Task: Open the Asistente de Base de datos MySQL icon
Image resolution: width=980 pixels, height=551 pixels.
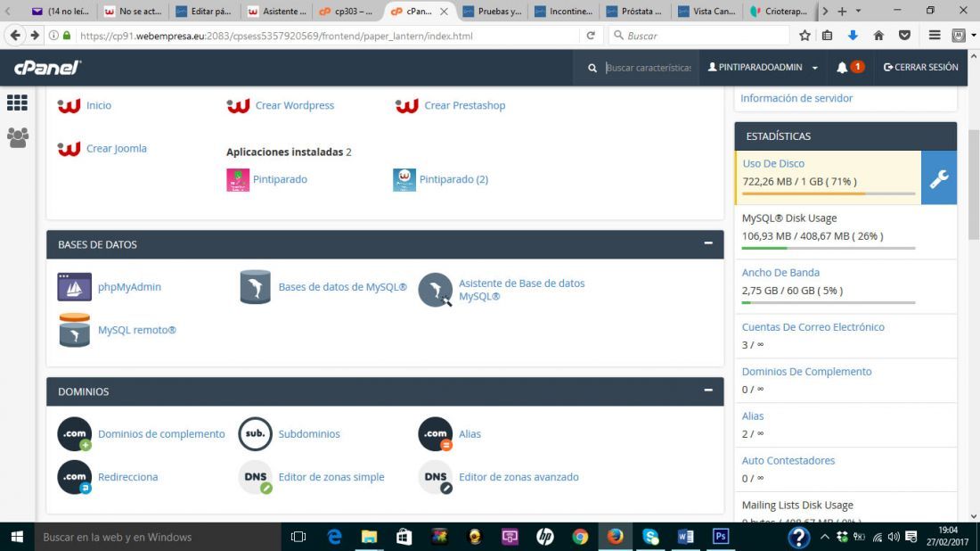Action: (435, 290)
